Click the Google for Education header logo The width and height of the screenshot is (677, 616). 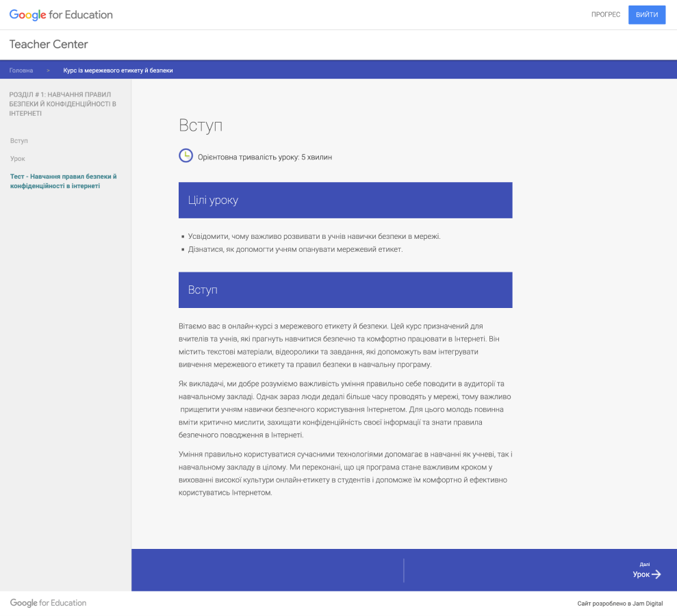point(61,14)
